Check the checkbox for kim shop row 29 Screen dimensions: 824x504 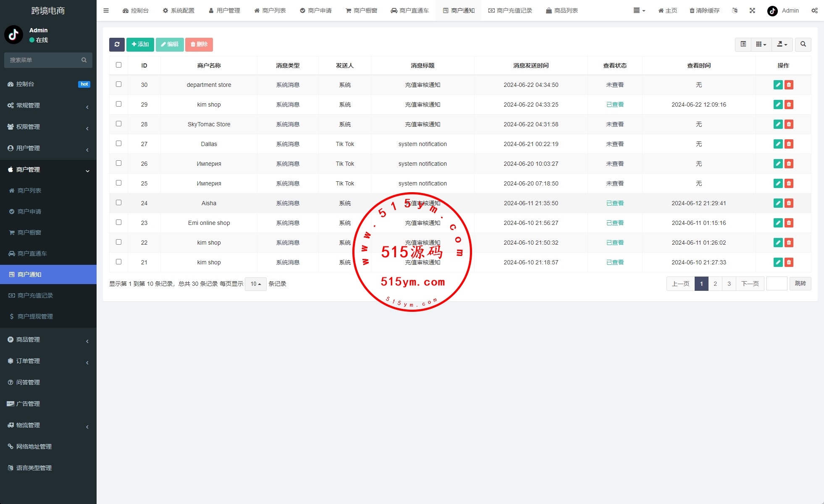pyautogui.click(x=118, y=104)
